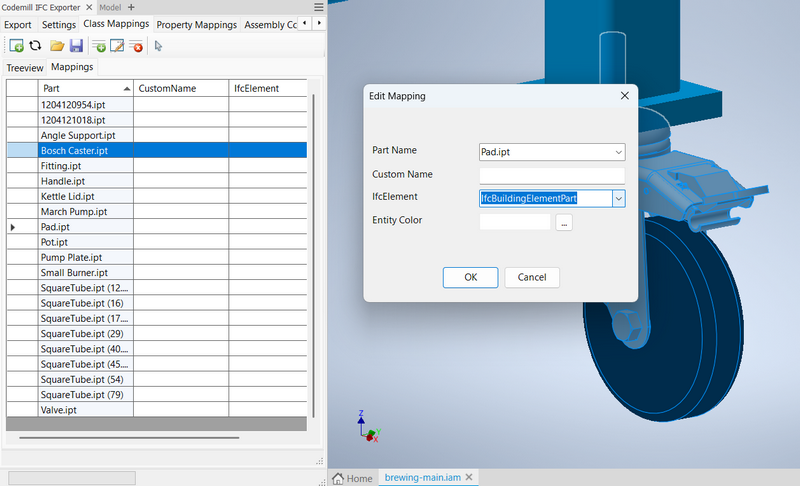This screenshot has height=486, width=800.
Task: Close the Codemill IFC Exporter panel tab
Action: pyautogui.click(x=89, y=7)
